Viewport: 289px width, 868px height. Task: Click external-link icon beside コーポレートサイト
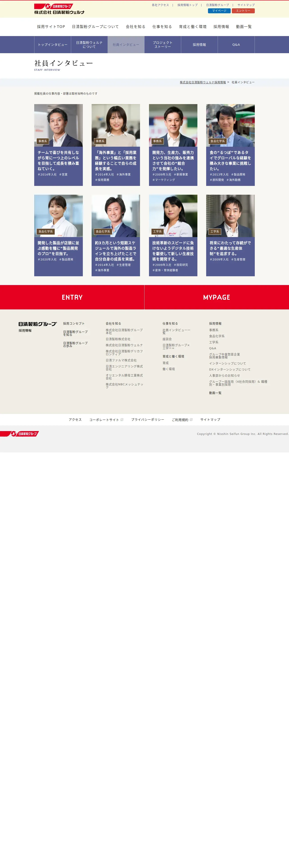pos(122,420)
